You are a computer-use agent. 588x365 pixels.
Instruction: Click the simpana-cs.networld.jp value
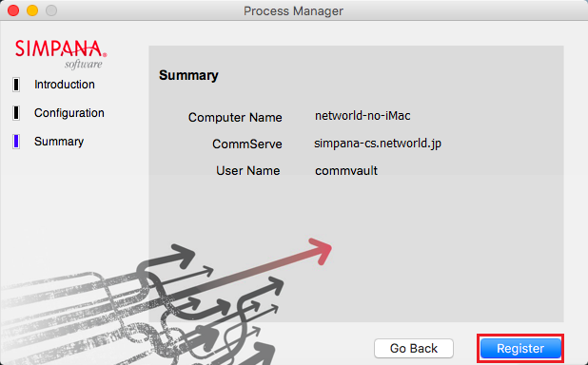pos(378,144)
